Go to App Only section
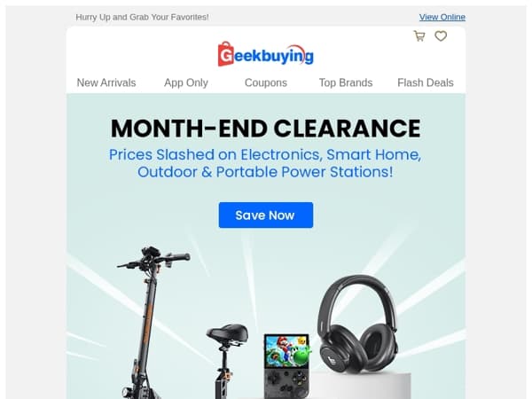The image size is (532, 399). pyautogui.click(x=186, y=82)
